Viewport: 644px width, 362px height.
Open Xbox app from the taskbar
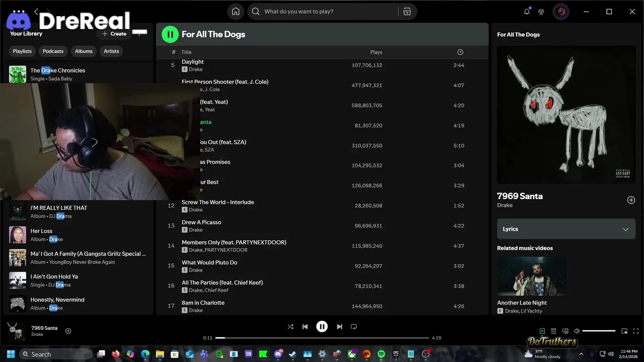(x=352, y=354)
